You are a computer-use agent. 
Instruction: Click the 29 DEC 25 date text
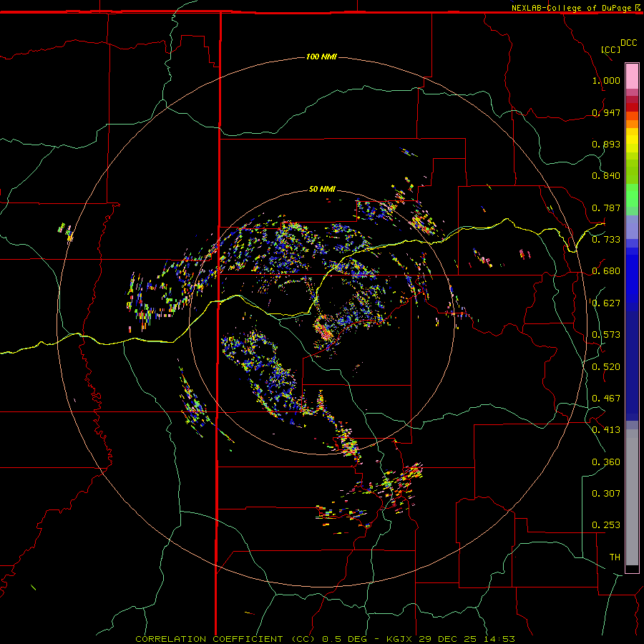(x=448, y=639)
